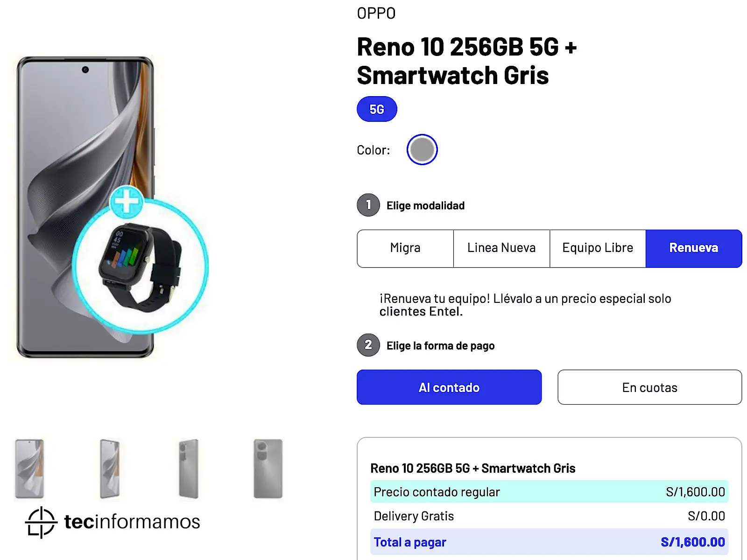Click the smartwatch bundle image
747x560 pixels.
point(140,267)
